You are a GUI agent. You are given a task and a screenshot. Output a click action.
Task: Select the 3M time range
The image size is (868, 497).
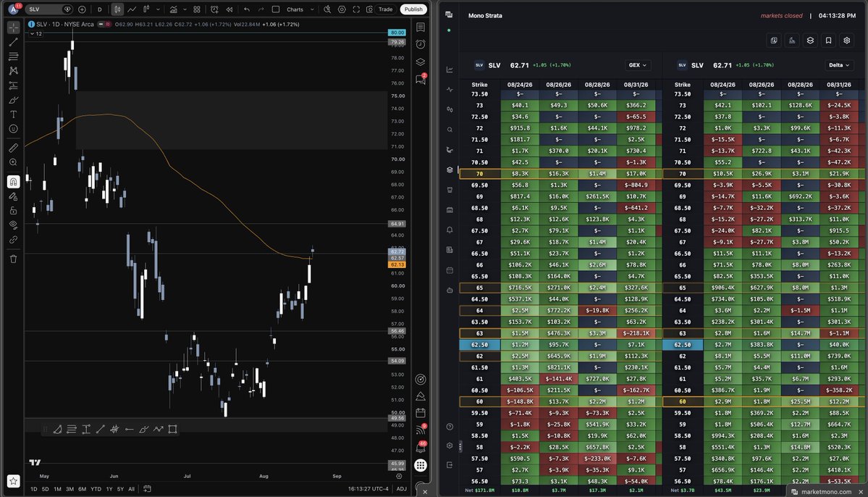tap(69, 489)
